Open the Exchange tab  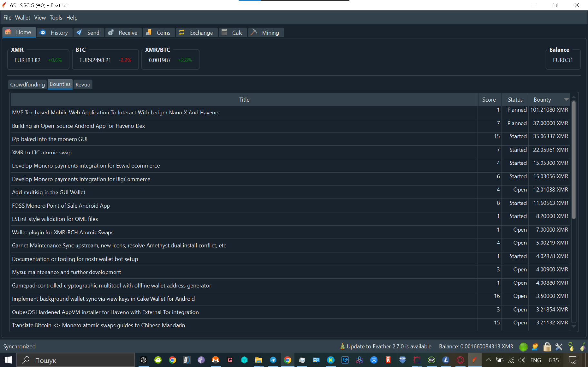[196, 33]
